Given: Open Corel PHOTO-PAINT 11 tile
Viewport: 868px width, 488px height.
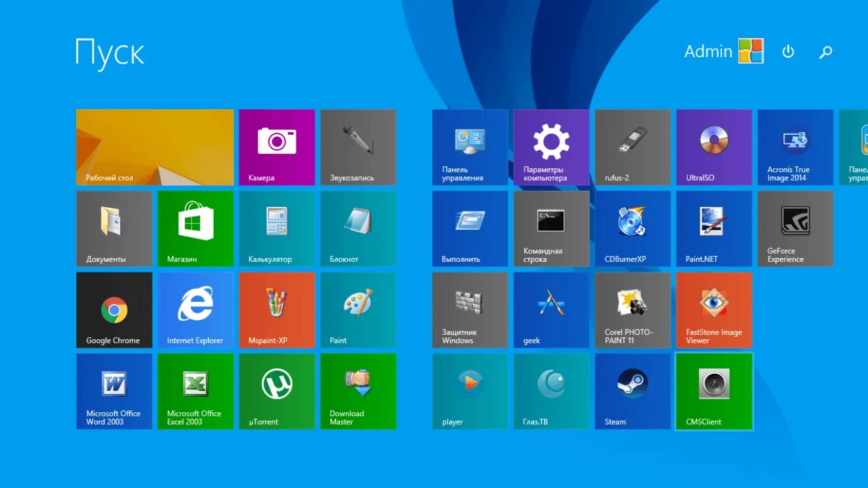Looking at the screenshot, I should [x=633, y=310].
